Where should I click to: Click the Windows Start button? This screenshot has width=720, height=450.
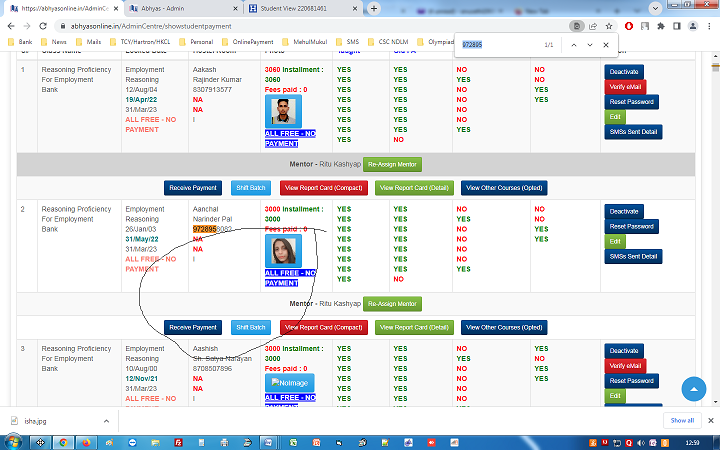(12, 441)
